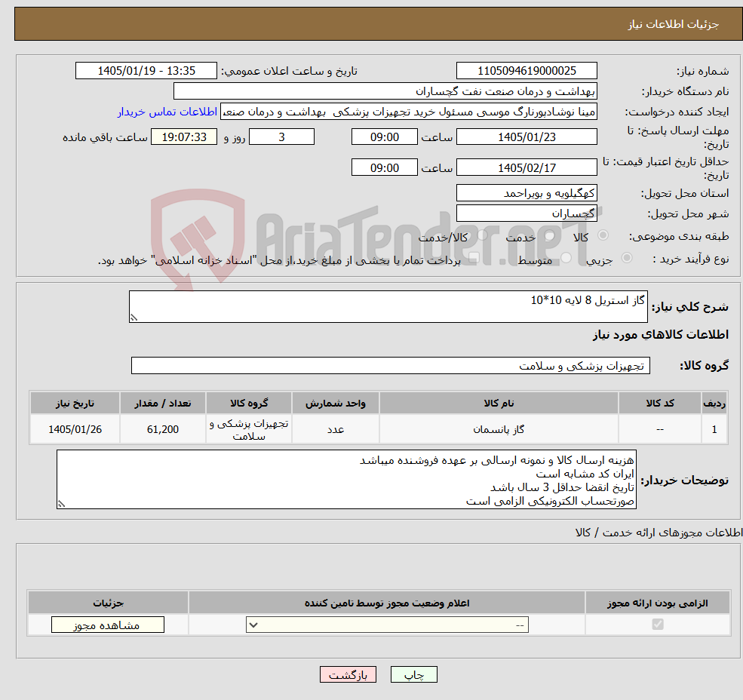Click the unit cell عدد

[x=336, y=429]
